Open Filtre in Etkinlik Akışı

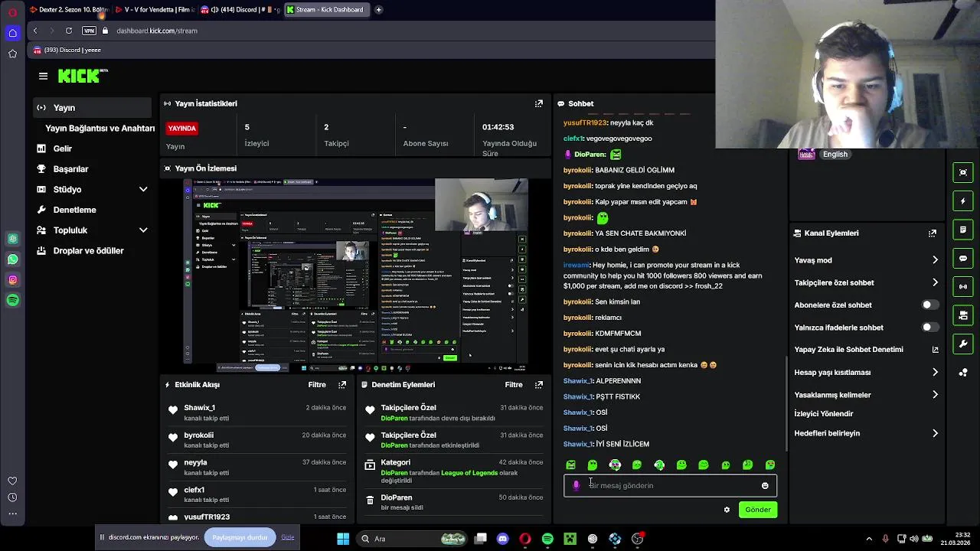[317, 385]
